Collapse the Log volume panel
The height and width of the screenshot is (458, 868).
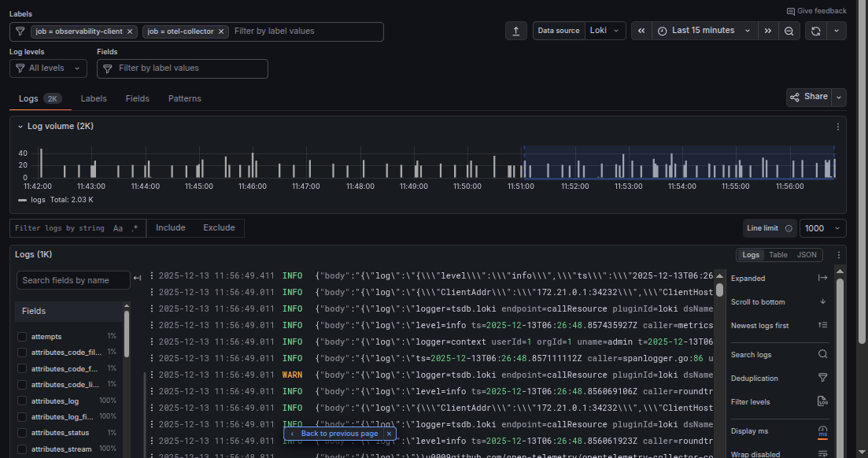pyautogui.click(x=20, y=127)
